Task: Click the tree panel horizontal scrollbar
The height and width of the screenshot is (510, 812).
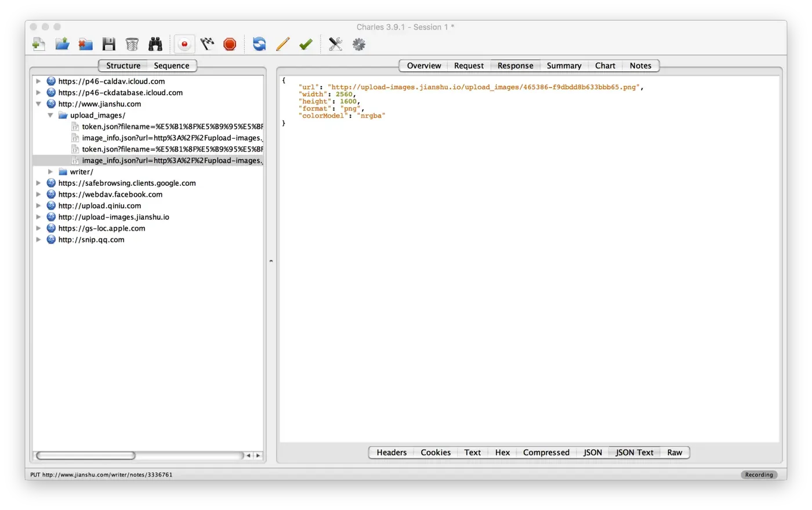Action: click(x=86, y=455)
